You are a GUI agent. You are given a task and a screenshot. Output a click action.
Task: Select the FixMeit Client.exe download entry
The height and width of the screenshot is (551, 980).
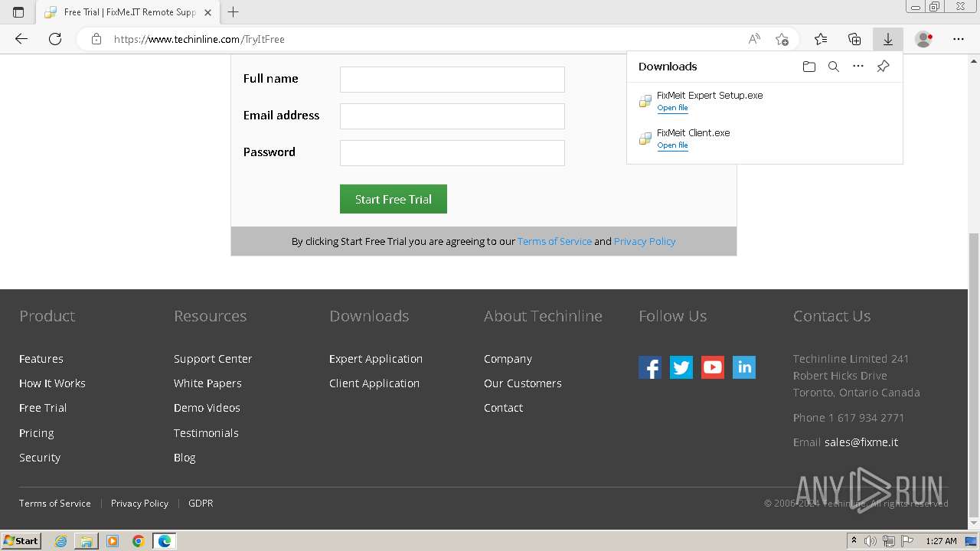(764, 139)
